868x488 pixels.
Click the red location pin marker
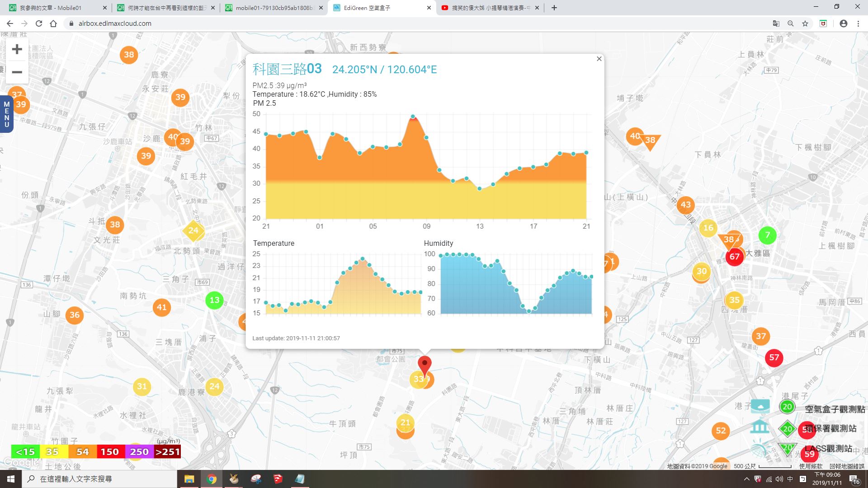425,366
